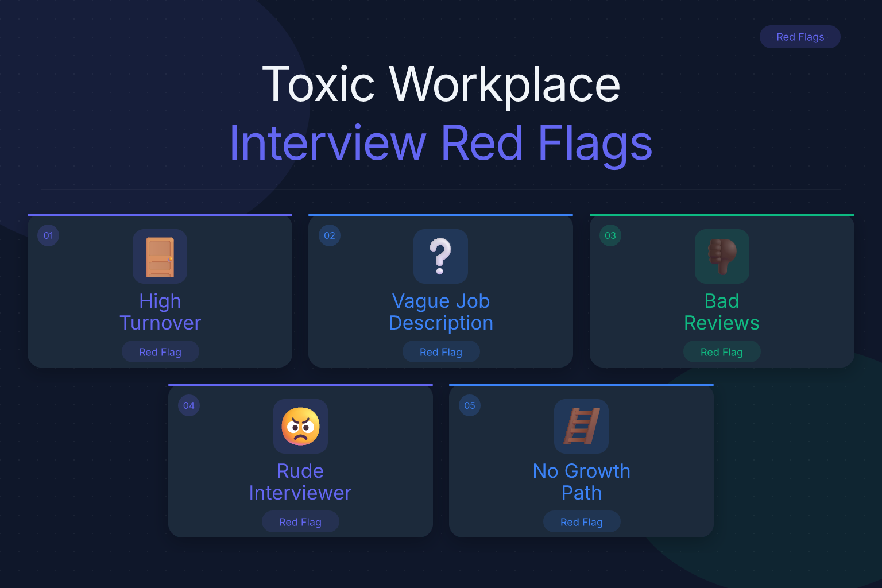Open the High Turnover card title

point(160,312)
